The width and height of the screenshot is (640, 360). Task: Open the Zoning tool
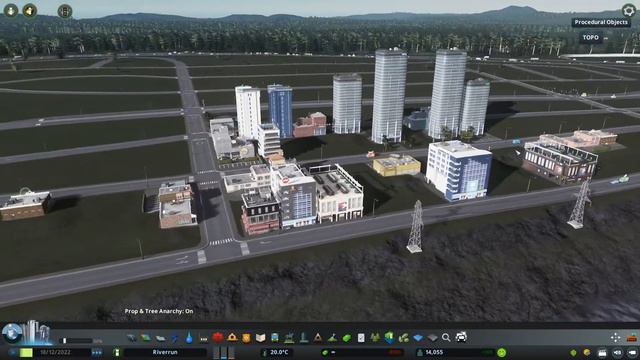pyautogui.click(x=146, y=338)
